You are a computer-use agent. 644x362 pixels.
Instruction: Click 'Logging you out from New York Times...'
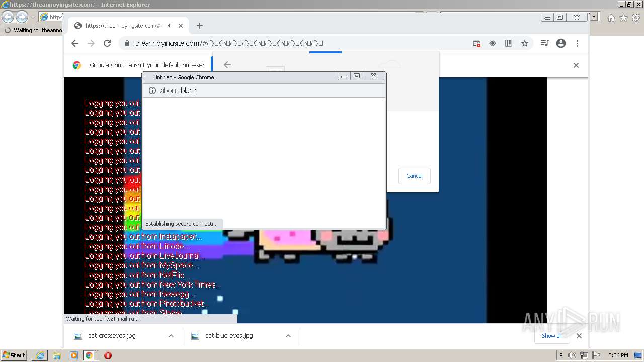(153, 285)
